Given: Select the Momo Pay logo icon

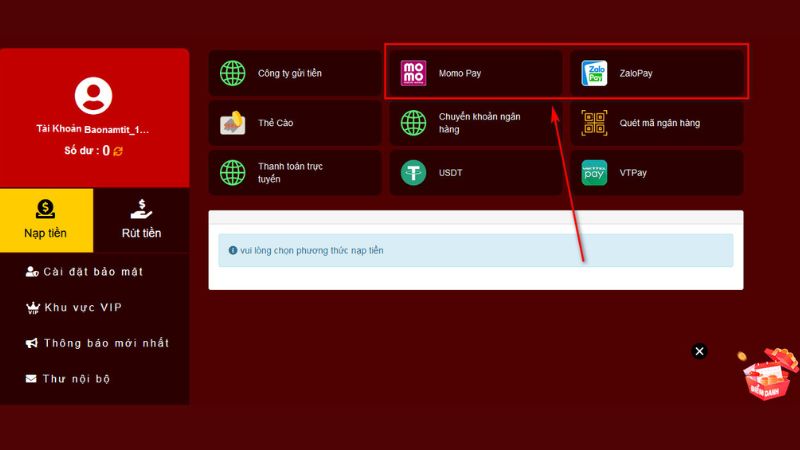Looking at the screenshot, I should coord(413,73).
